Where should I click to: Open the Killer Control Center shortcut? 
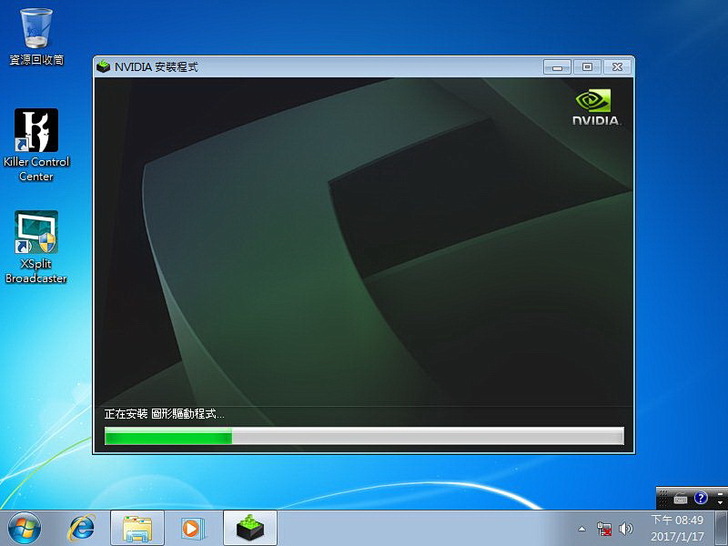36,145
